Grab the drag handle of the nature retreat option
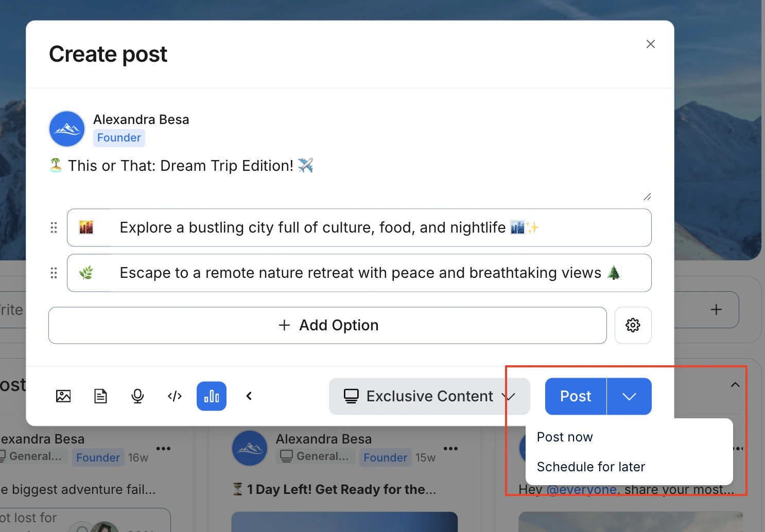 tap(54, 273)
